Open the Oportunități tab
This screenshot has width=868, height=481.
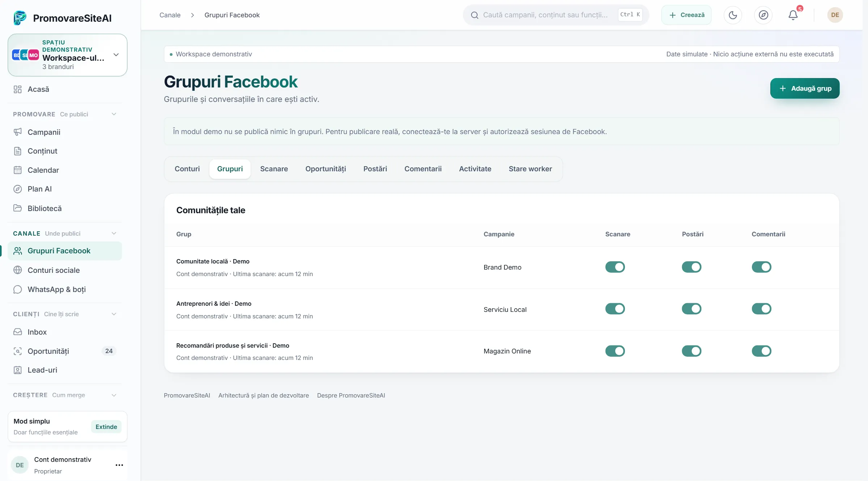[325, 169]
